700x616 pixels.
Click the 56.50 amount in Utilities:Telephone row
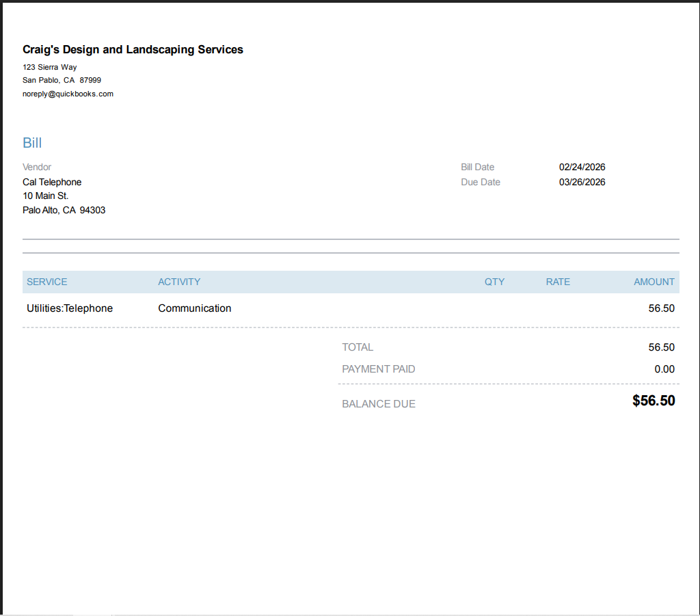coord(662,308)
